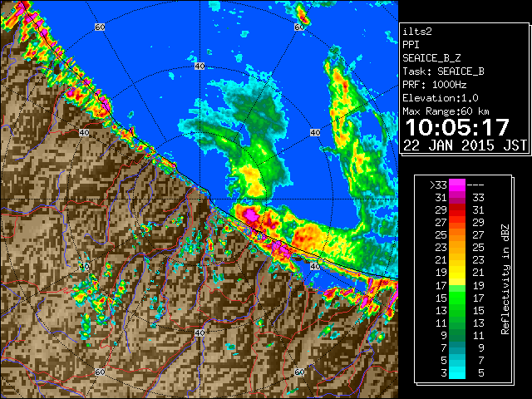Click the "60" range label in northwest sea
The width and height of the screenshot is (532, 399).
[x=100, y=27]
